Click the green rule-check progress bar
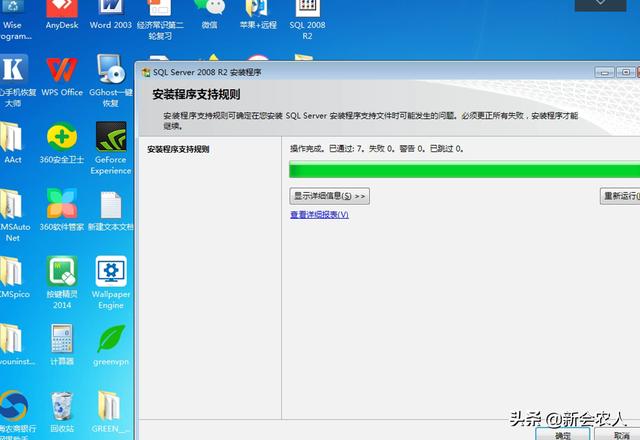The image size is (640, 440). [x=464, y=169]
